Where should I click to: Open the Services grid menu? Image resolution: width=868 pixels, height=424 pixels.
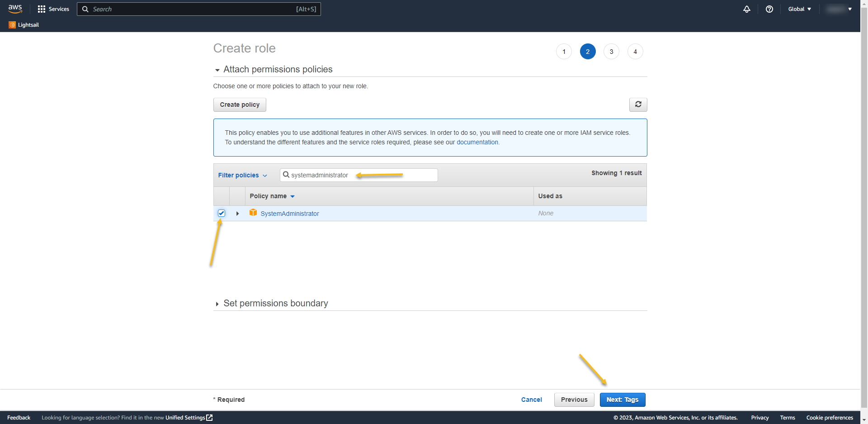53,9
